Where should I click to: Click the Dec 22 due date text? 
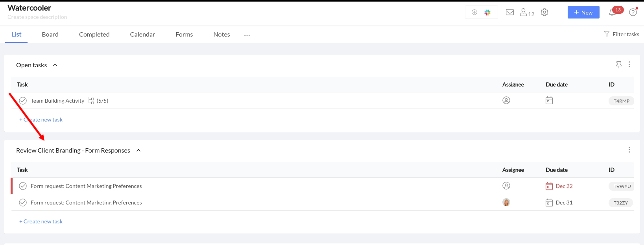pos(564,186)
